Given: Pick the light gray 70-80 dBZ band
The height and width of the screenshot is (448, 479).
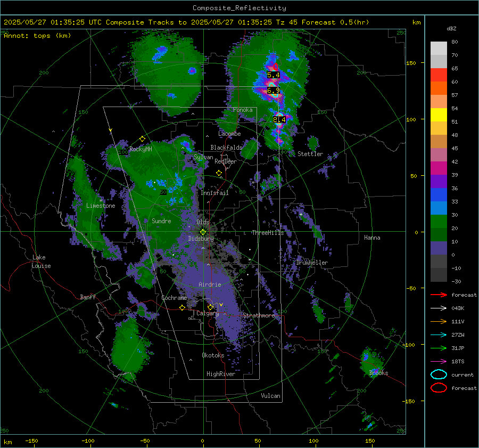Looking at the screenshot, I should click(x=439, y=48).
